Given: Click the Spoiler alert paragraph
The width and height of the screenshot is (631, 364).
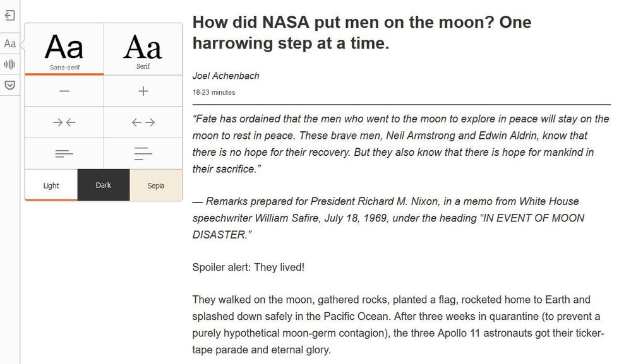Looking at the screenshot, I should coord(248,267).
